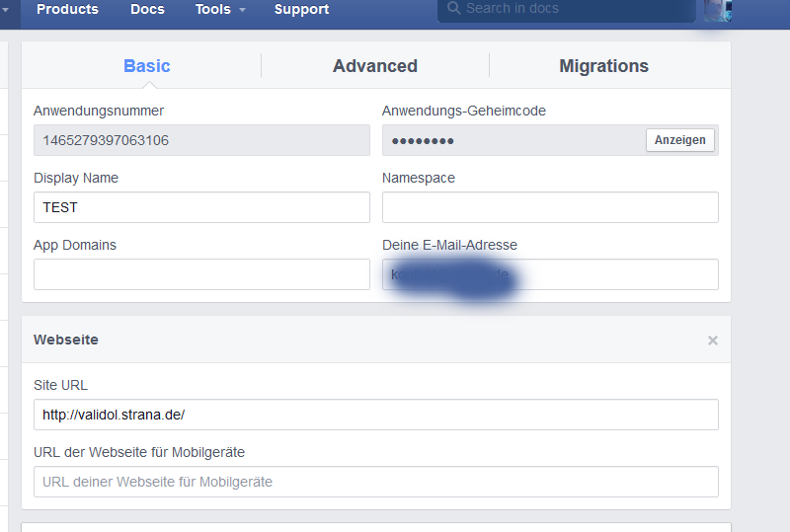Click the Anwendungsnummer field
Image resolution: width=790 pixels, height=532 pixels.
[x=201, y=140]
